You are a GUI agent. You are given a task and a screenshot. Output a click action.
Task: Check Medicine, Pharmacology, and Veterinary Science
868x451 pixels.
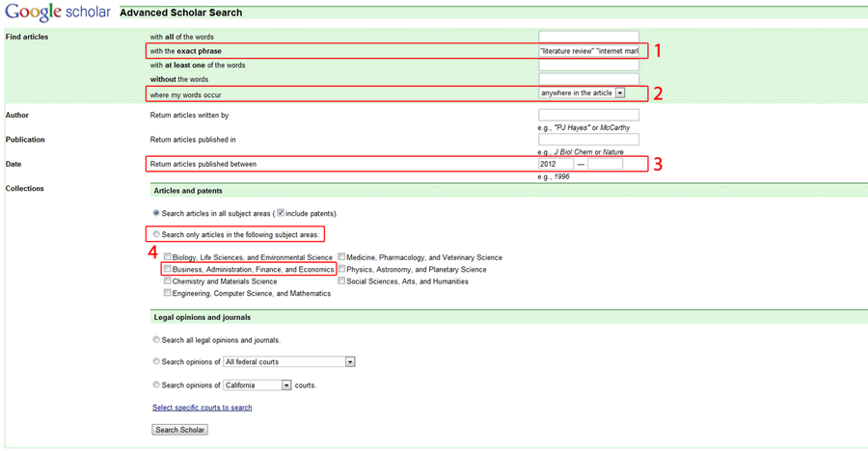point(341,256)
